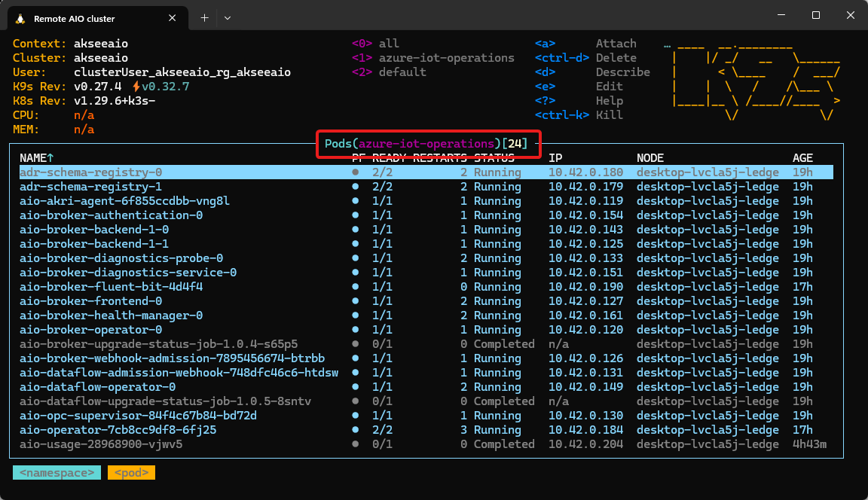The height and width of the screenshot is (500, 868).
Task: Click the Attach shortcut entry
Action: 616,43
